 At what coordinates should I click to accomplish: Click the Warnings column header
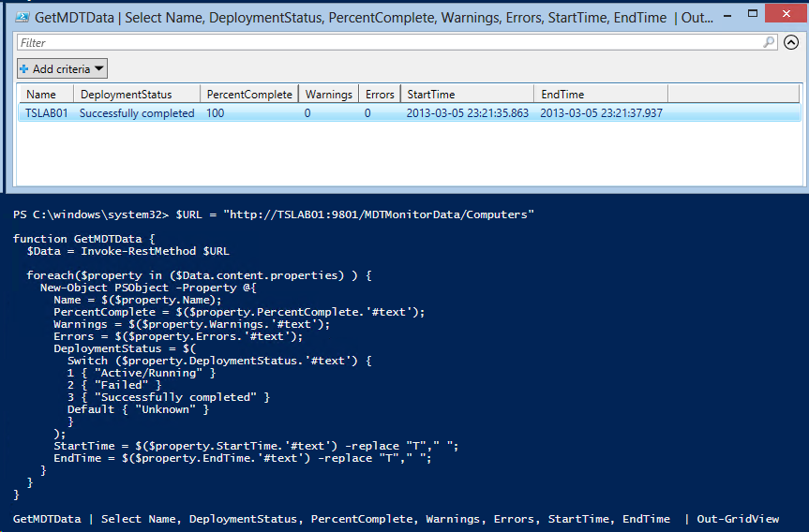(x=328, y=94)
